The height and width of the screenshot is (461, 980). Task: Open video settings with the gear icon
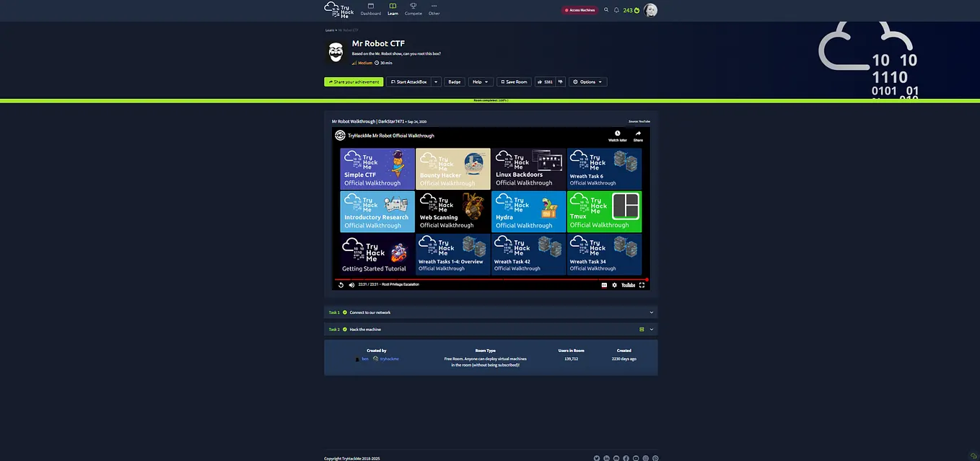click(615, 284)
